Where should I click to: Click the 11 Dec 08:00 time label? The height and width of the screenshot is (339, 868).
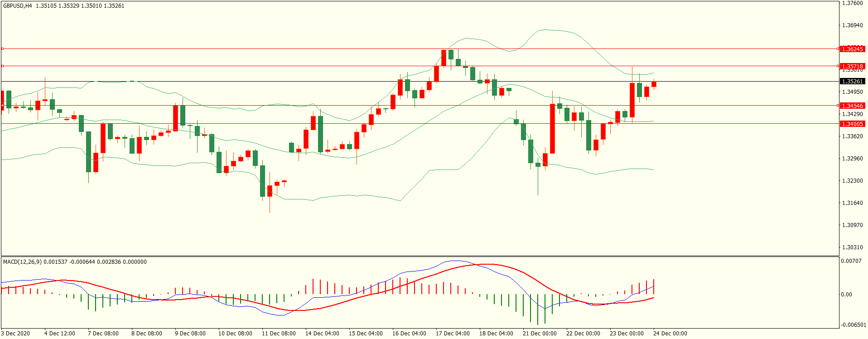point(279,334)
